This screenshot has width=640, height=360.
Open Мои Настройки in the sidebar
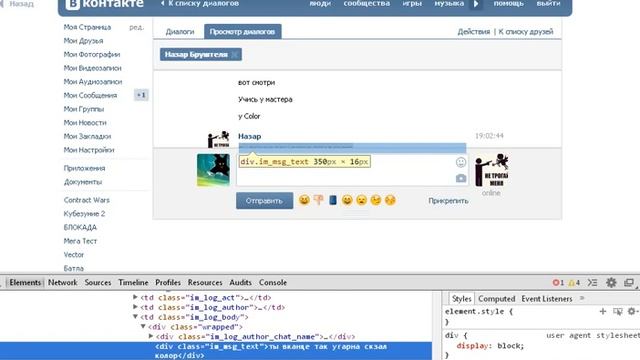tap(89, 150)
